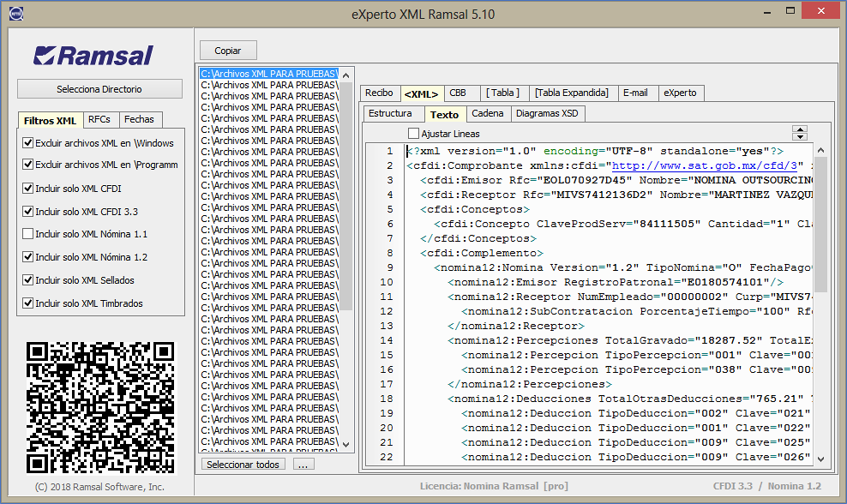Switch to the RFCs tab
The image size is (847, 504).
(x=99, y=119)
